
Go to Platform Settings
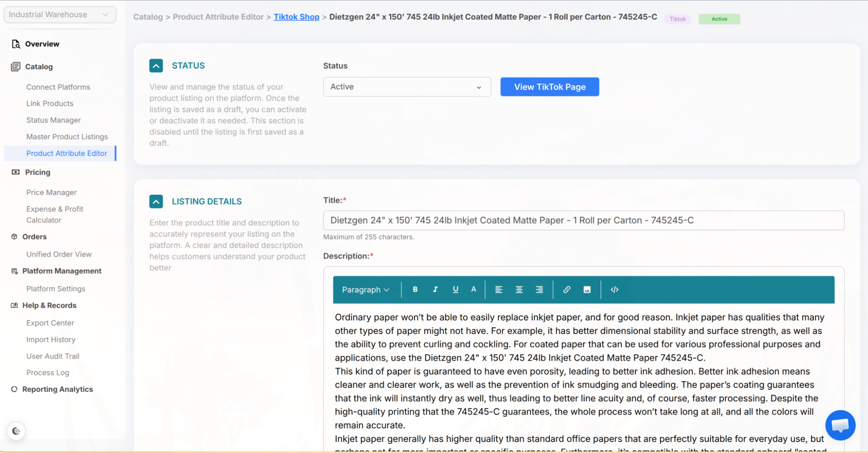pyautogui.click(x=56, y=289)
